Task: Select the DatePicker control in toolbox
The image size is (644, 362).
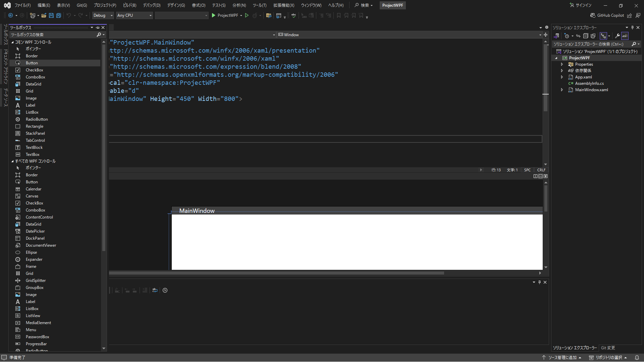Action: click(35, 231)
